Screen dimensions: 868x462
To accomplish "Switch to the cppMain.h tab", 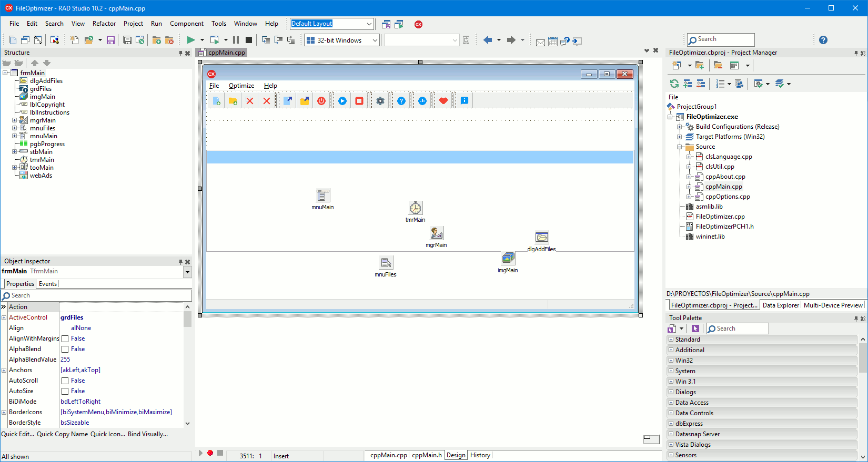I will tap(427, 455).
